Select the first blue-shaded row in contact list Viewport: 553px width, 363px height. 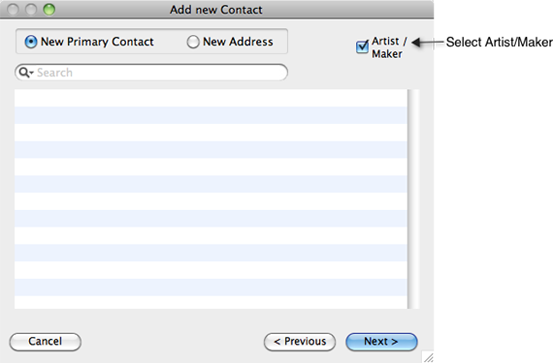(211, 115)
